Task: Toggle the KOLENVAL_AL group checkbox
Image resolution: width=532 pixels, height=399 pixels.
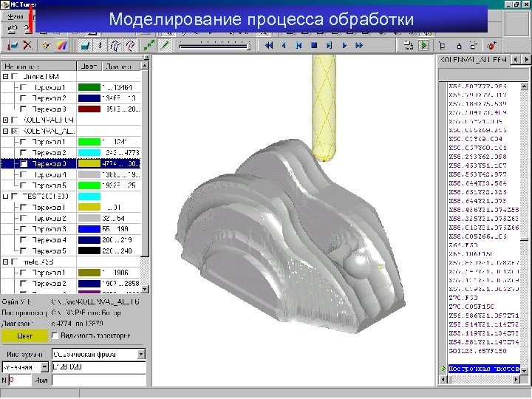Action: coord(15,131)
